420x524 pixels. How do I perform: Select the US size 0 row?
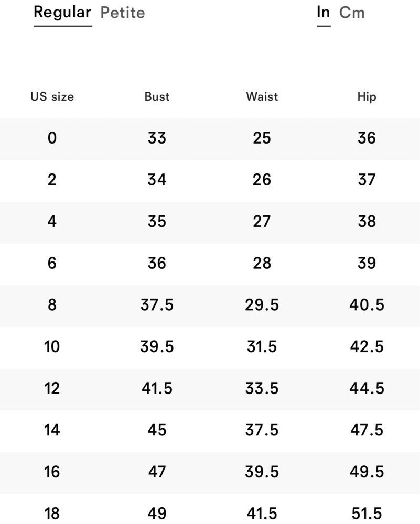pos(210,139)
